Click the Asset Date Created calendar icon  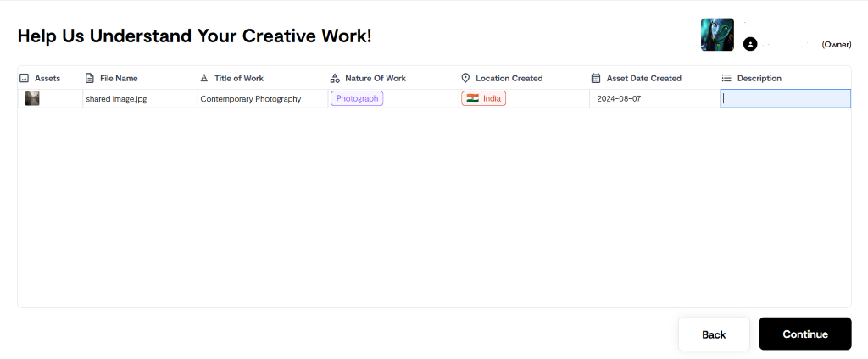pos(596,78)
